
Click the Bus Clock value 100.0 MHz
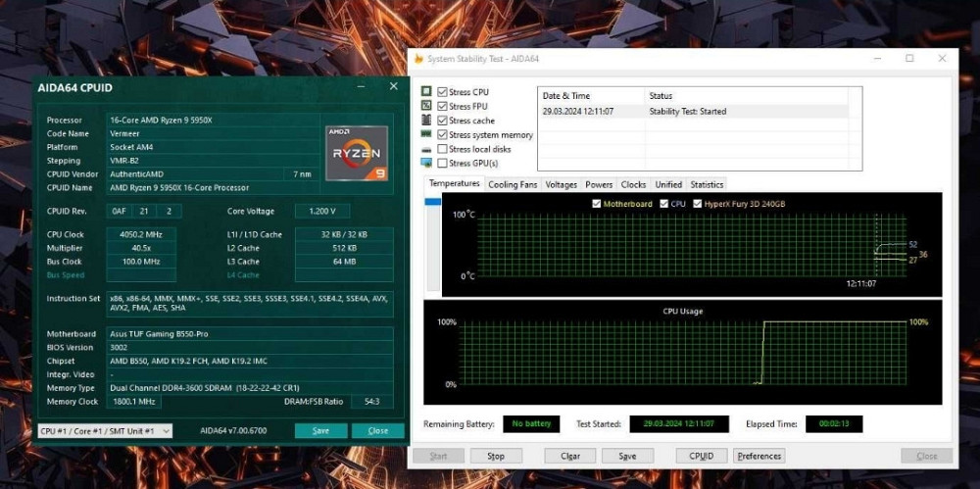click(141, 262)
